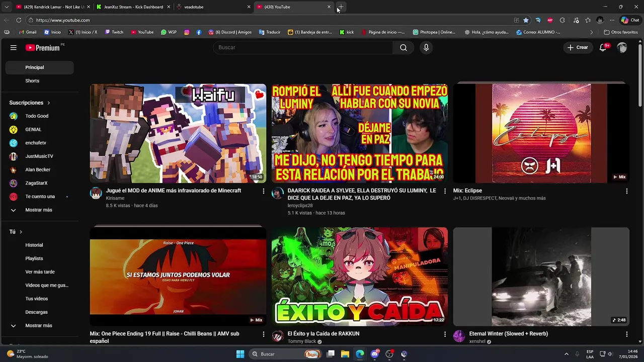Image resolution: width=644 pixels, height=362 pixels.
Task: Switch to JeanXsz Stream Kick Dashboard tab
Action: [133, 7]
